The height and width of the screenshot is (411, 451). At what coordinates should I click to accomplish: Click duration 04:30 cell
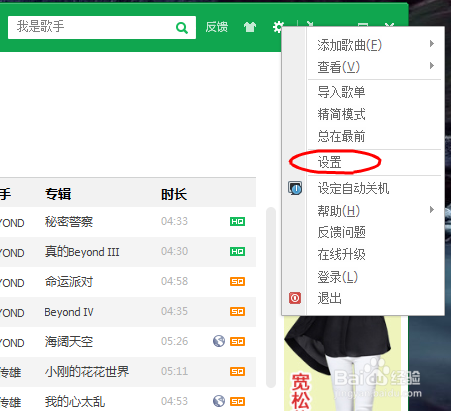point(174,251)
